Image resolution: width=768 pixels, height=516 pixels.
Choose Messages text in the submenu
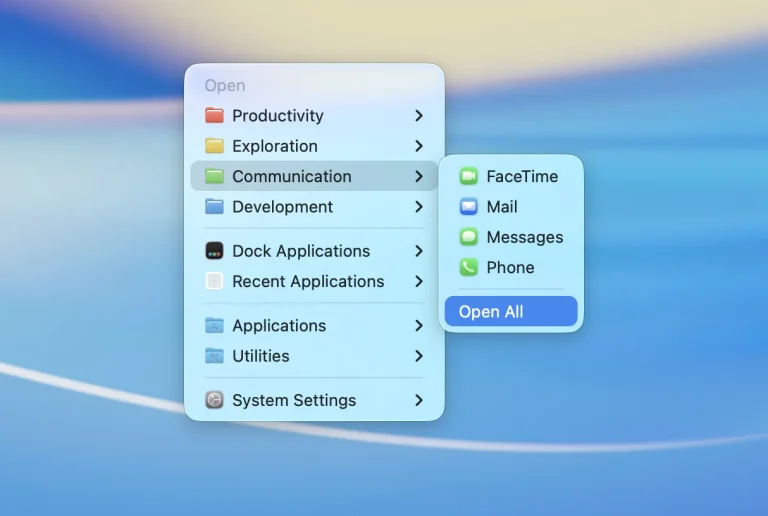(x=525, y=237)
